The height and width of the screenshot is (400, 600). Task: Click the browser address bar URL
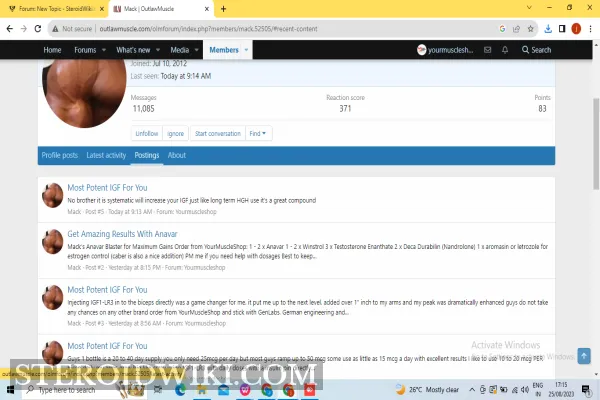click(208, 29)
